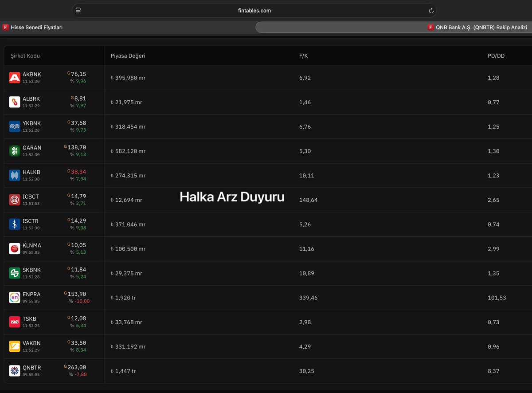Click the YKBNK company logo icon

[15, 127]
